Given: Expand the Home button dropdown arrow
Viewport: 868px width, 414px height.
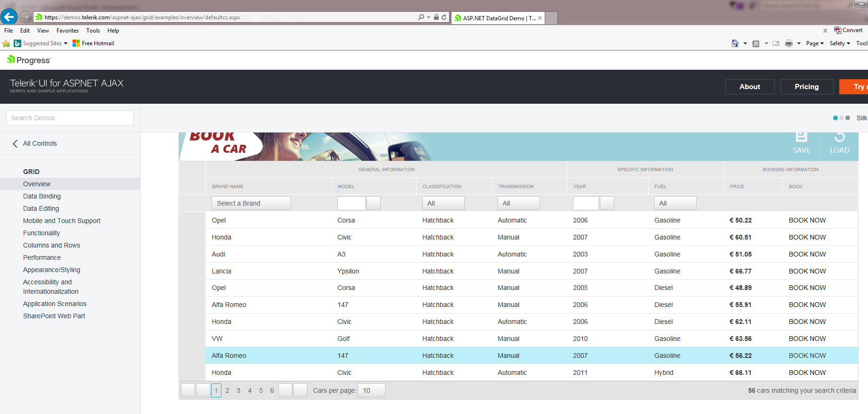Looking at the screenshot, I should [745, 43].
